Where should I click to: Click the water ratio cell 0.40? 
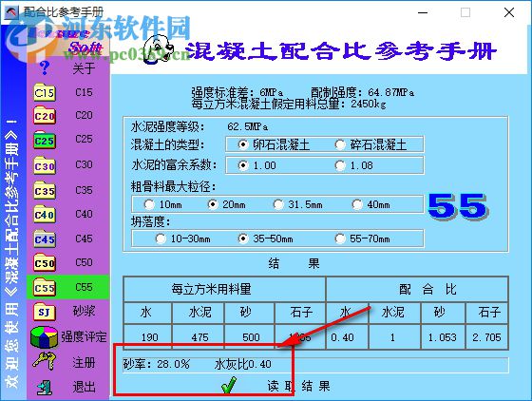click(347, 337)
